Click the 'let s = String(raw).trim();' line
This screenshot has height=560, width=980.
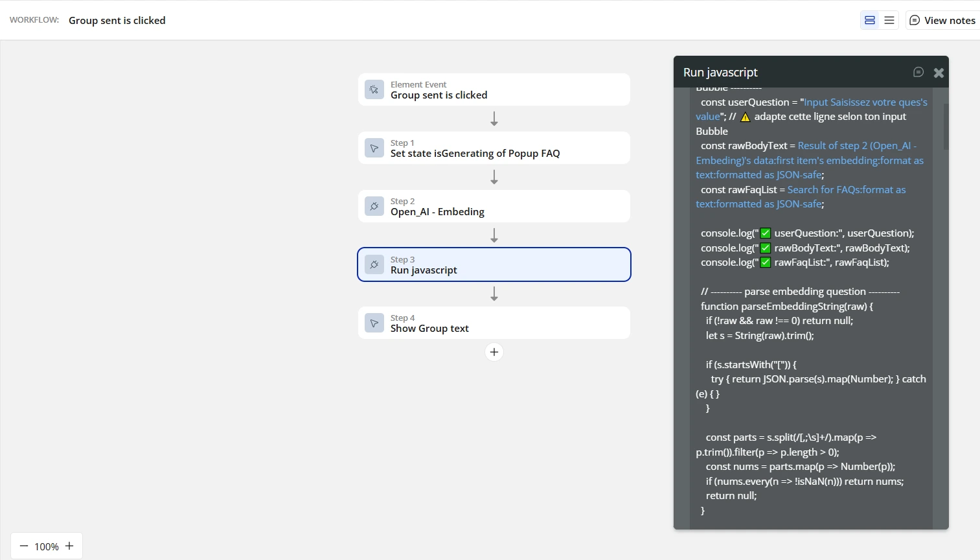[x=760, y=335]
